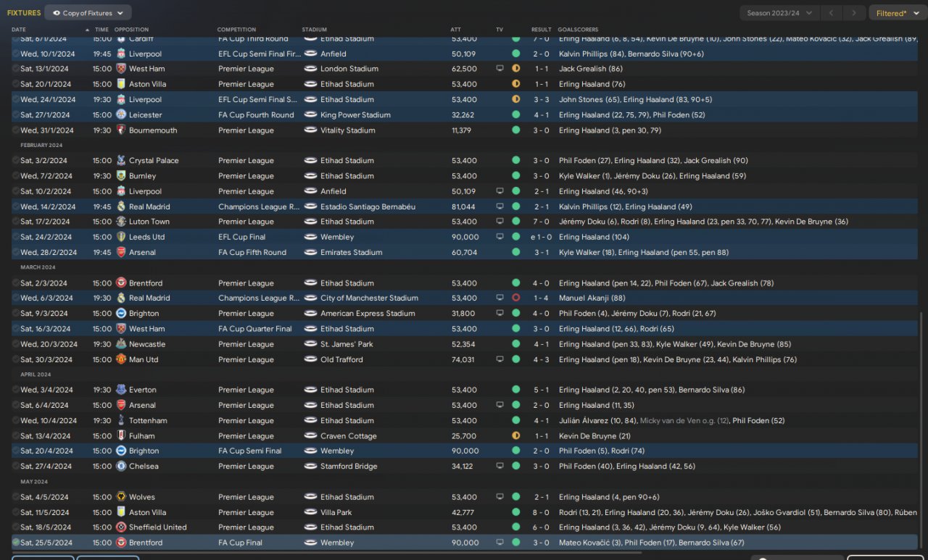Click the TV icon in the Chelsea row
This screenshot has width=928, height=560.
point(500,467)
